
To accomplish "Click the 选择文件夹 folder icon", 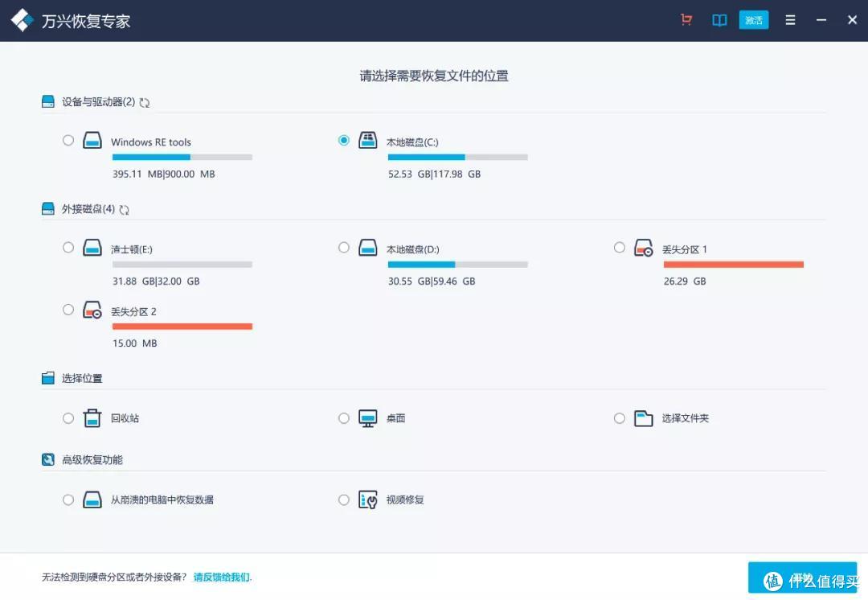I will [643, 418].
